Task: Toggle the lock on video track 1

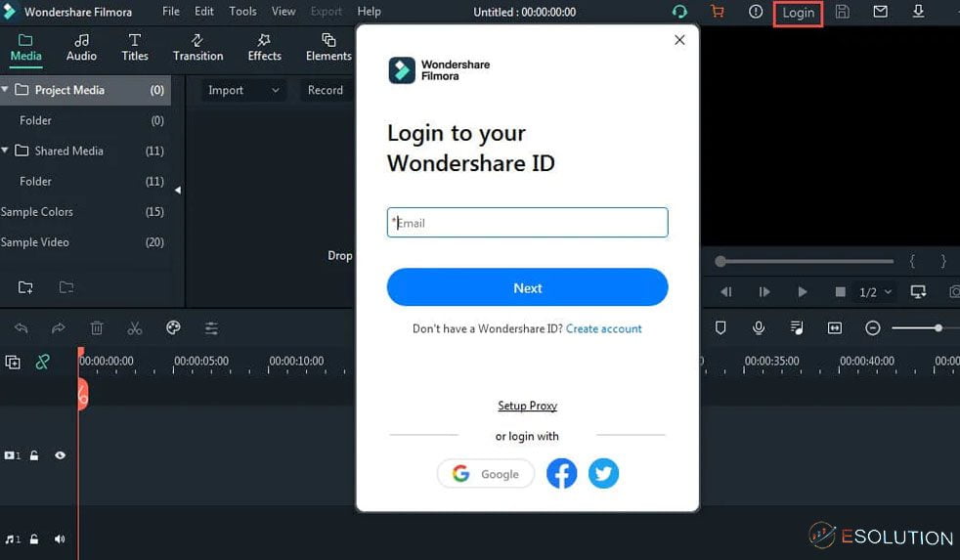Action: click(x=34, y=455)
